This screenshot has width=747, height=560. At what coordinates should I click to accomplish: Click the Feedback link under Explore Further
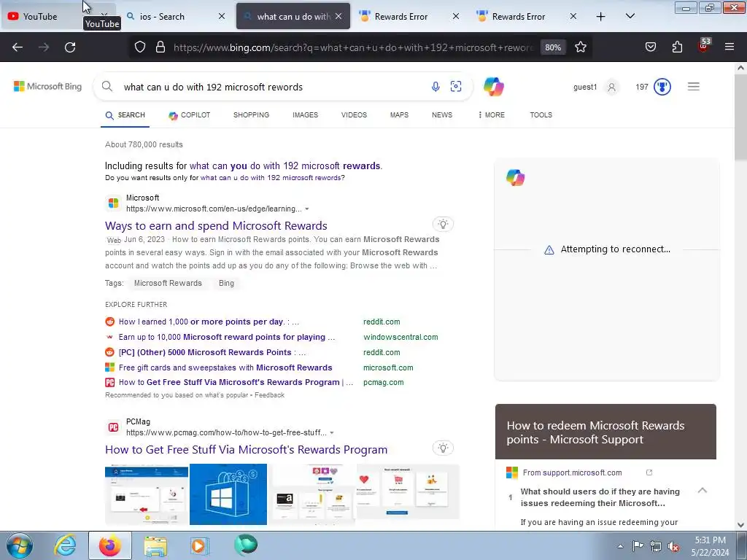(269, 395)
